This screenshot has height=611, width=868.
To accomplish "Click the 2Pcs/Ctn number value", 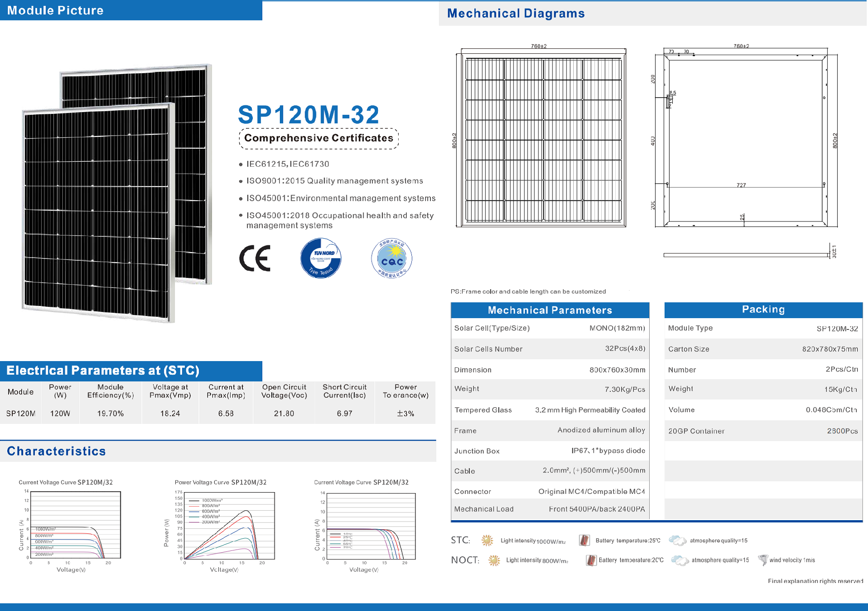I will tap(842, 369).
